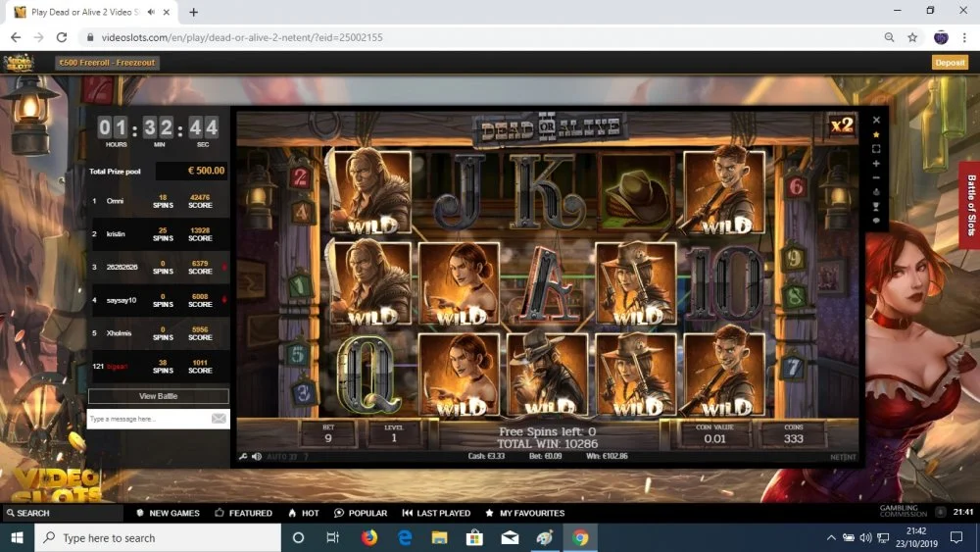The image size is (980, 552).
Task: Click the Windows 'Type here to search' box
Action: click(158, 537)
